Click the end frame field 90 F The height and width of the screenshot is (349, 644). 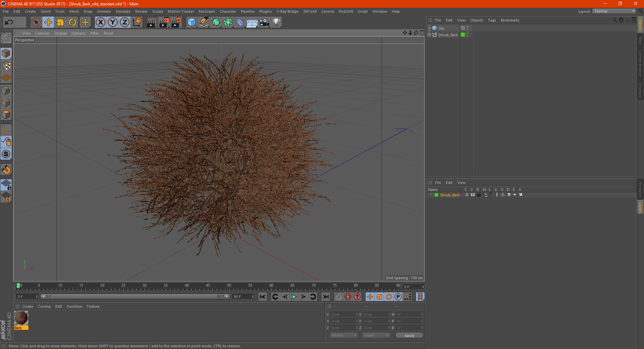click(x=243, y=296)
